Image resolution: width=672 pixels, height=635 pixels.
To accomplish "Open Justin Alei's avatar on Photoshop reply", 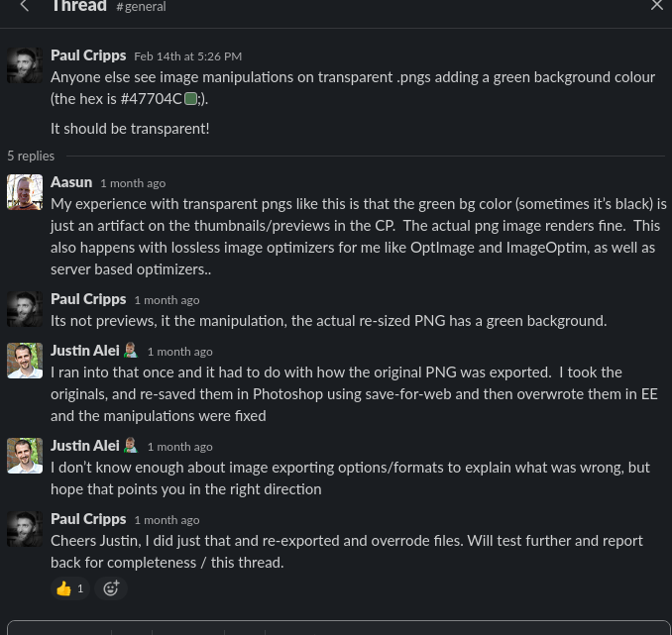I will [x=25, y=361].
